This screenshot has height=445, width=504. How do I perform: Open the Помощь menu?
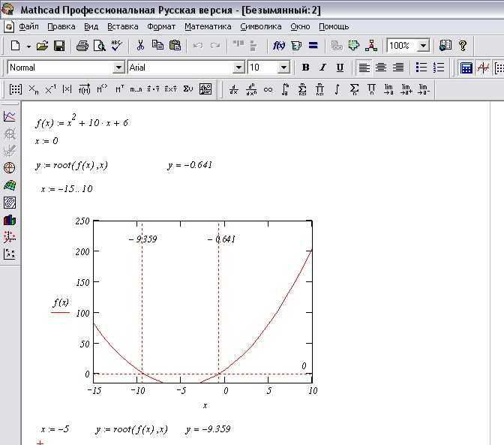tap(334, 27)
